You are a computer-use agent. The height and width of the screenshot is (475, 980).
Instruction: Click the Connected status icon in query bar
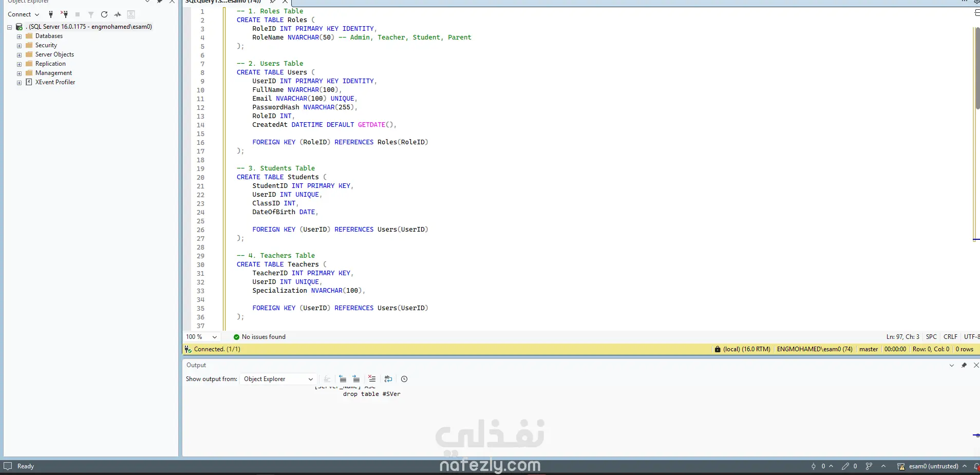[188, 349]
